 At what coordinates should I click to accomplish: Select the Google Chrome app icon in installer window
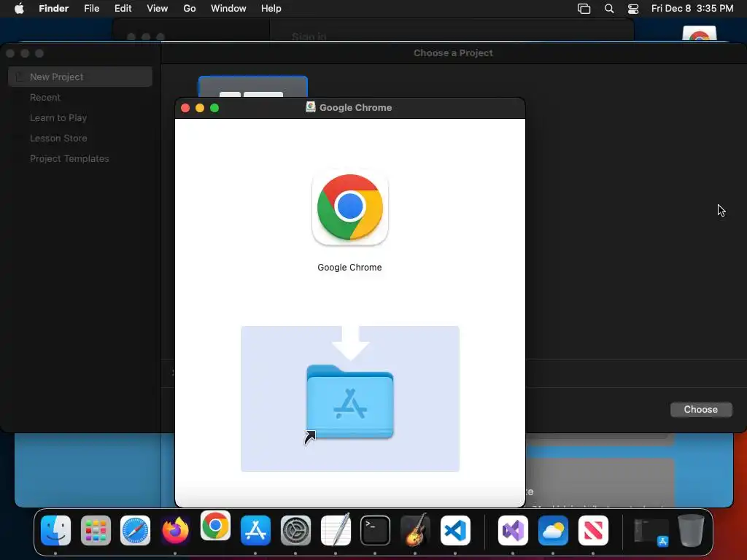349,208
